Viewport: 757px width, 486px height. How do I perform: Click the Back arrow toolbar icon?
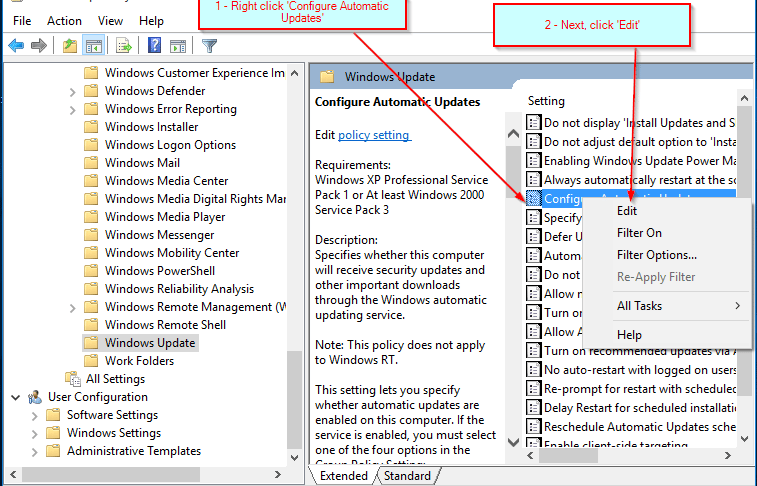(16, 46)
